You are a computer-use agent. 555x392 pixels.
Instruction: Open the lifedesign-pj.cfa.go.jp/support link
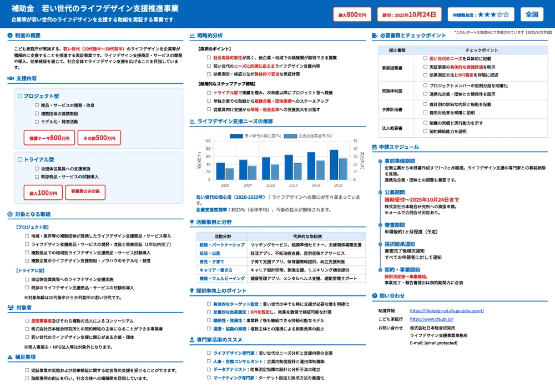click(447, 310)
